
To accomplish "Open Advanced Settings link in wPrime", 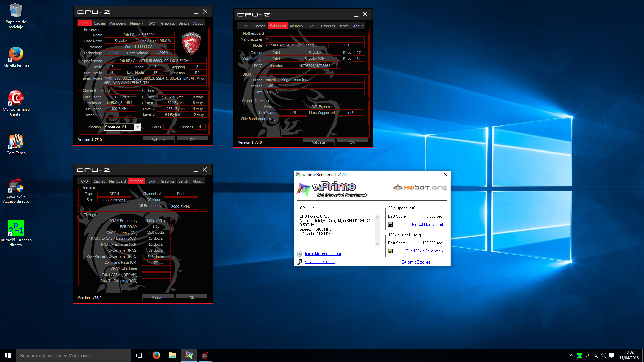I will (x=320, y=262).
